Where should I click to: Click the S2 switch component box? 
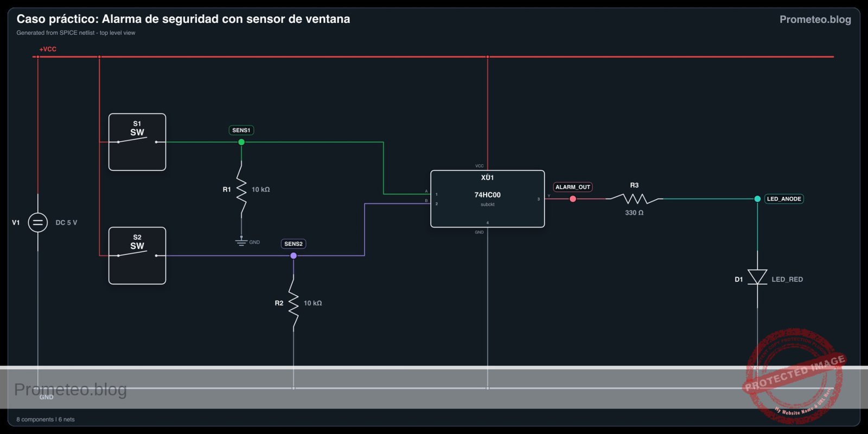[137, 256]
